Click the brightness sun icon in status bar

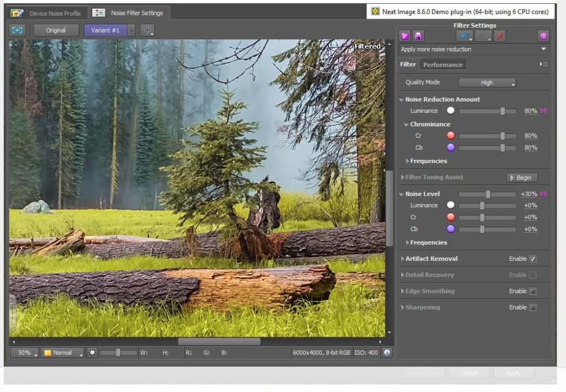point(92,352)
